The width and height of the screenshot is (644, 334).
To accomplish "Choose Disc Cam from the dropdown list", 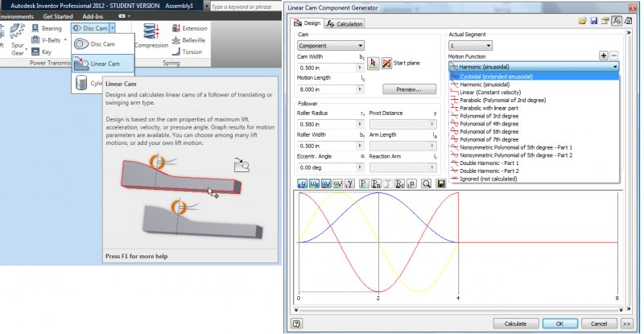I will tap(103, 44).
